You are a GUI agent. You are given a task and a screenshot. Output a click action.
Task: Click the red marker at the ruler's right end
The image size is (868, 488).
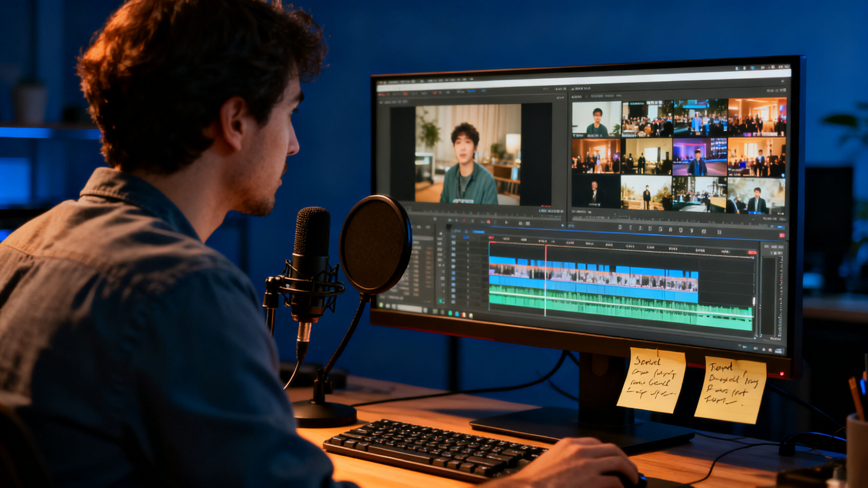[x=752, y=252]
